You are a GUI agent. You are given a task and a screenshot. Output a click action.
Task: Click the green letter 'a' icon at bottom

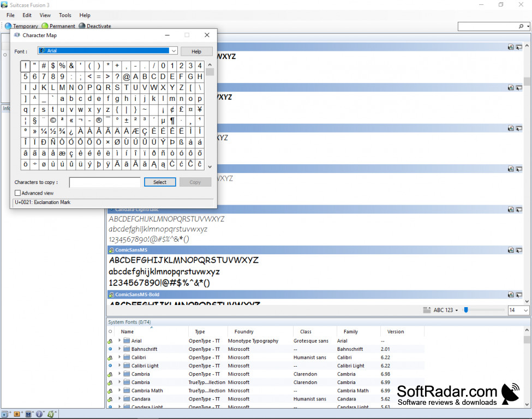coord(51,414)
